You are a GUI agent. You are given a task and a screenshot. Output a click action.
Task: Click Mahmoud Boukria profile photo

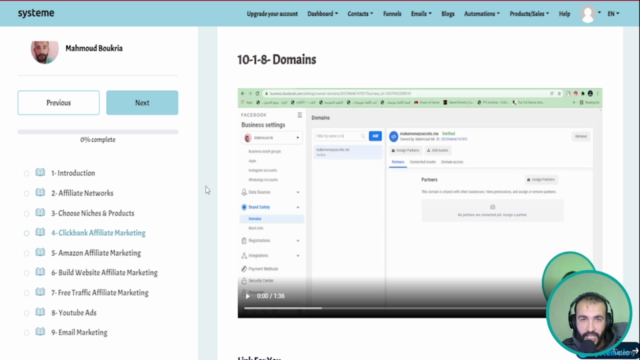click(44, 51)
